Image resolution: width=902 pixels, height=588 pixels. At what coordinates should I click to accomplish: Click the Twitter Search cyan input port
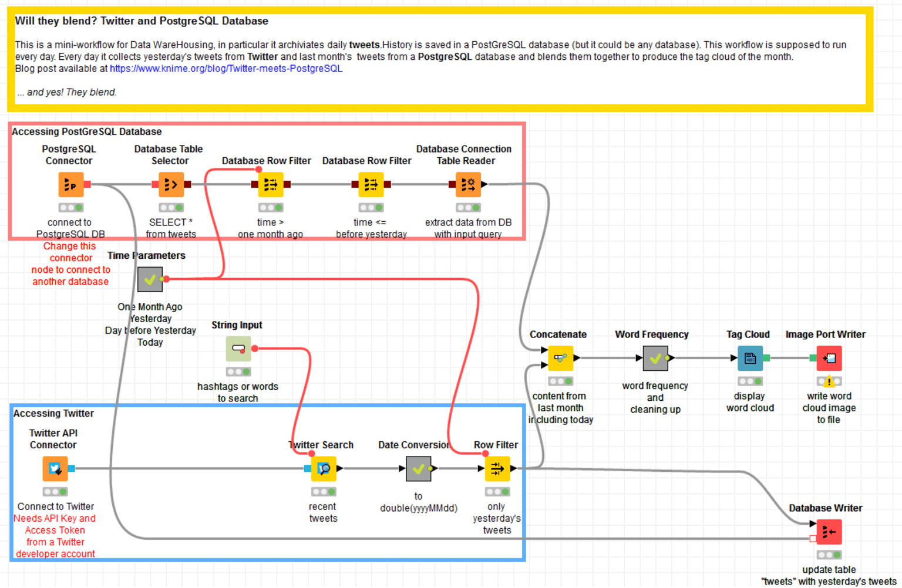click(308, 468)
